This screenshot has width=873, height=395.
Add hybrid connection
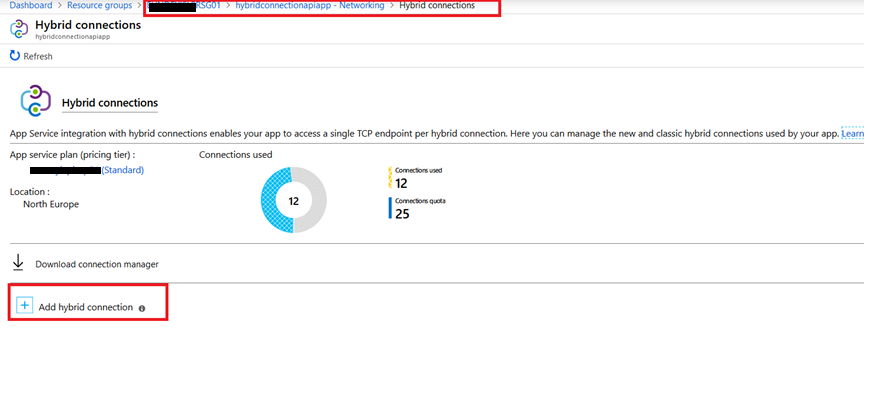[86, 307]
